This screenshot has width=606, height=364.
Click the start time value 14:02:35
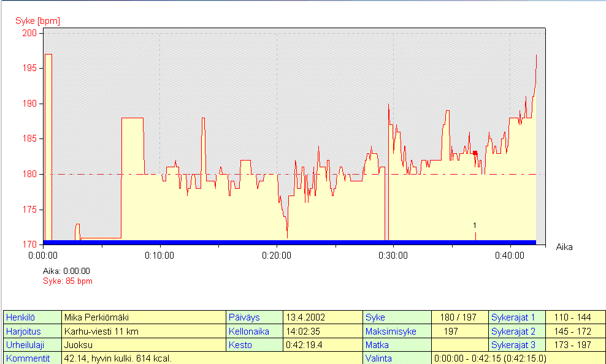[323, 332]
